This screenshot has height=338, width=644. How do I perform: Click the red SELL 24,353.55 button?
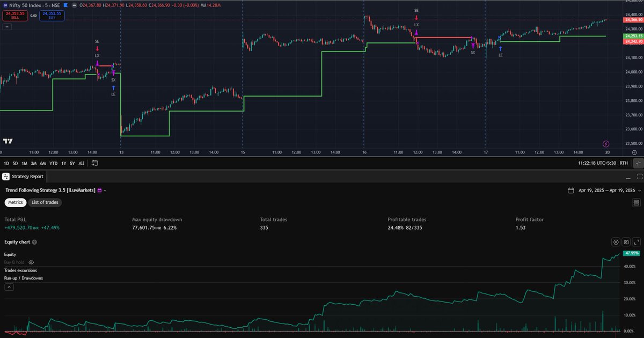[x=14, y=15]
